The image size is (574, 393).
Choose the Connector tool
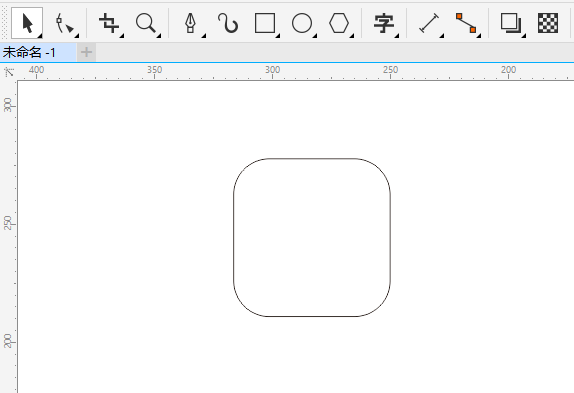pyautogui.click(x=466, y=24)
